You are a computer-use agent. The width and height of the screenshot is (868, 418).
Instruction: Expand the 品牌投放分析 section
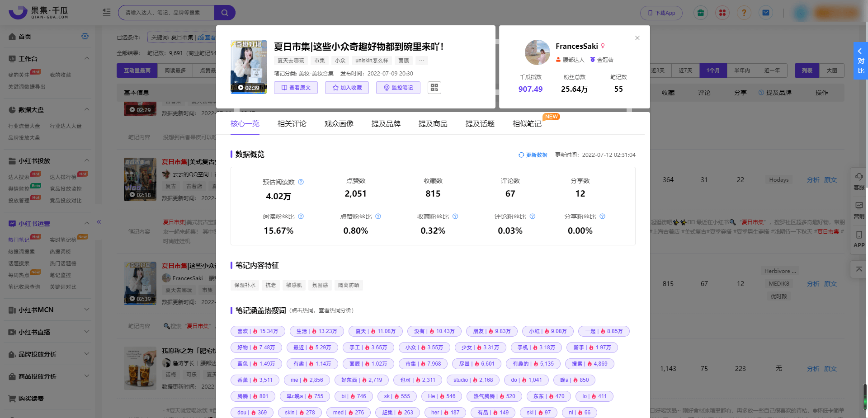pyautogui.click(x=87, y=354)
